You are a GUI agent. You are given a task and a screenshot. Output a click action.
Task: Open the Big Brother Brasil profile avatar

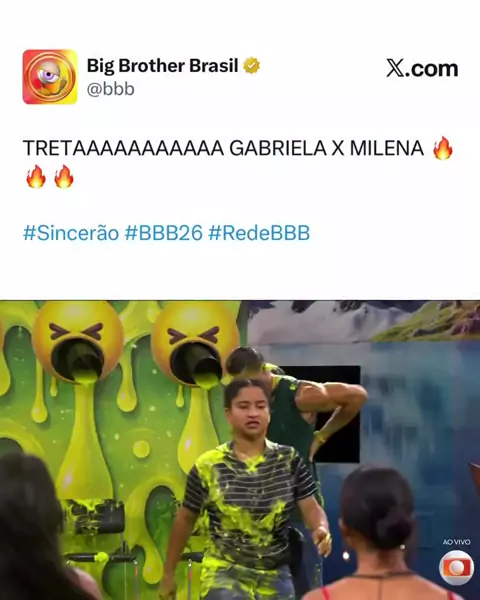(x=50, y=77)
